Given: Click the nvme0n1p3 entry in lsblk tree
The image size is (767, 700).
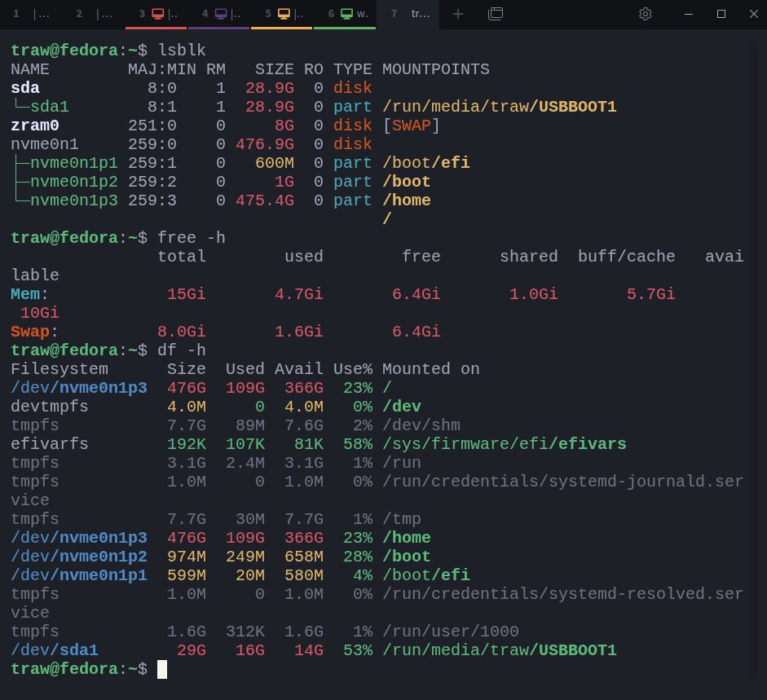Looking at the screenshot, I should click(74, 200).
